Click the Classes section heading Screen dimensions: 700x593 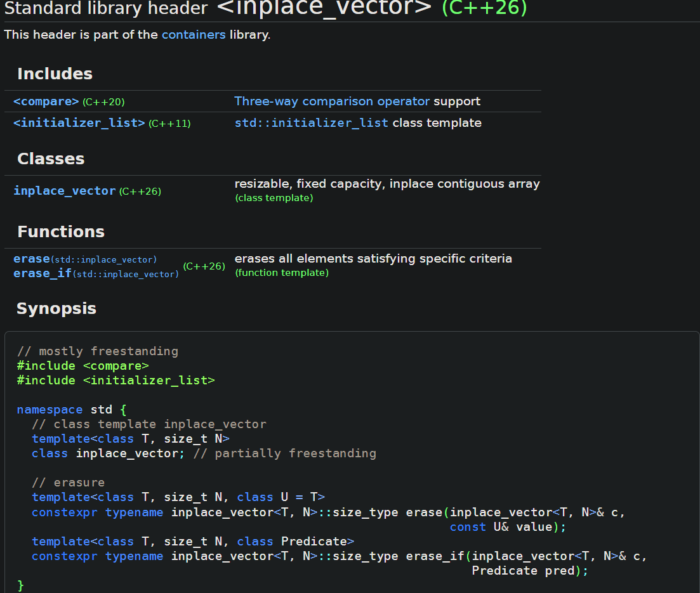click(x=51, y=159)
